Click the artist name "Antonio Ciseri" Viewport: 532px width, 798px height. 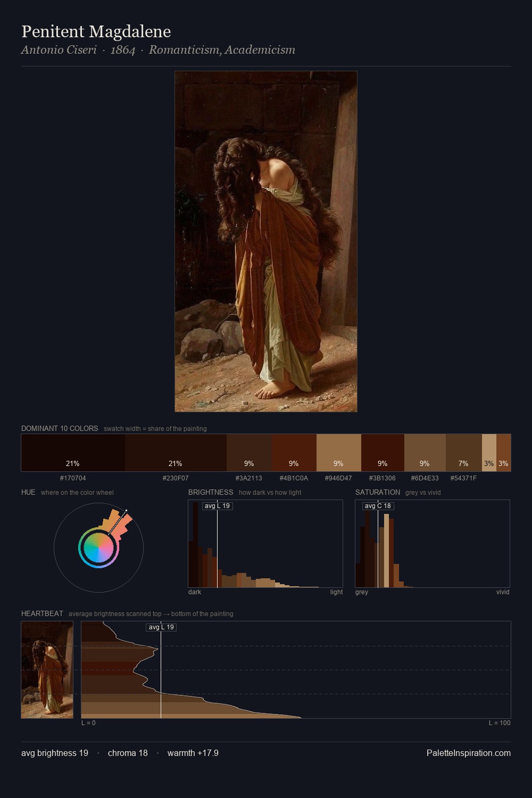tap(59, 50)
